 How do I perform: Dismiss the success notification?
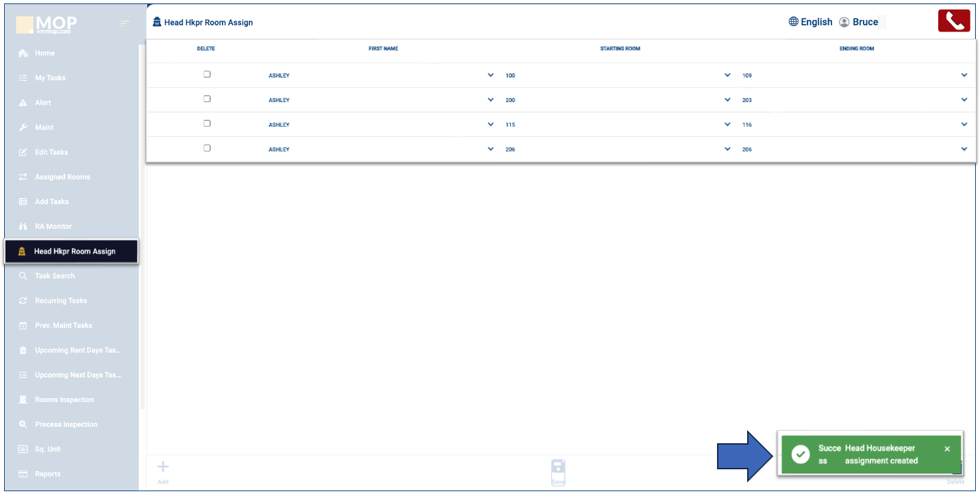[947, 449]
